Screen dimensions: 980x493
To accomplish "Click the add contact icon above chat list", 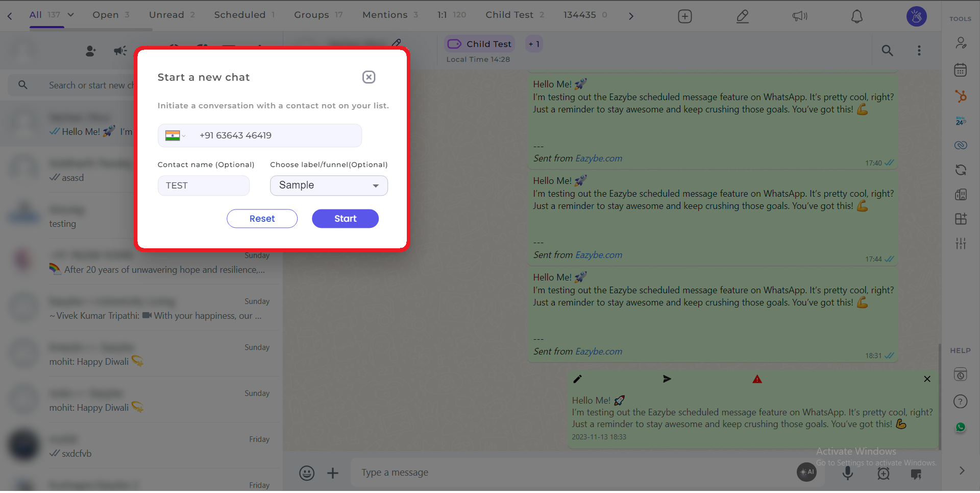I will pos(91,51).
